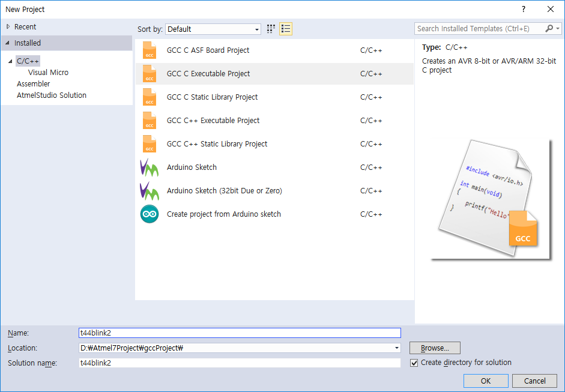Open the help question mark button
The image size is (565, 392).
[523, 10]
